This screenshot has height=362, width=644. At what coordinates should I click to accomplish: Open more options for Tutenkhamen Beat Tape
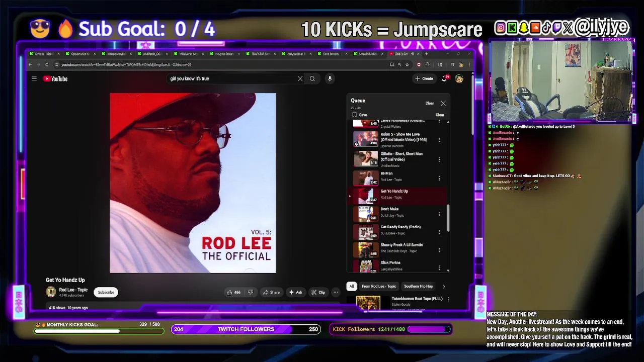click(448, 299)
